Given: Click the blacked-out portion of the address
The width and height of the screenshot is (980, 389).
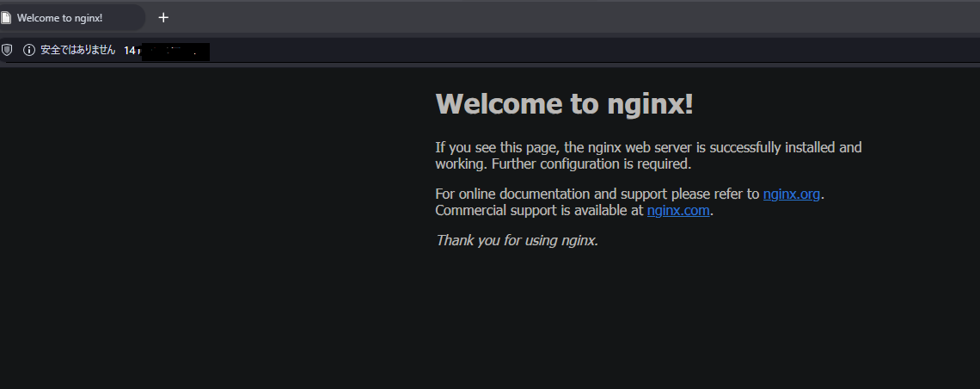Looking at the screenshot, I should 176,52.
